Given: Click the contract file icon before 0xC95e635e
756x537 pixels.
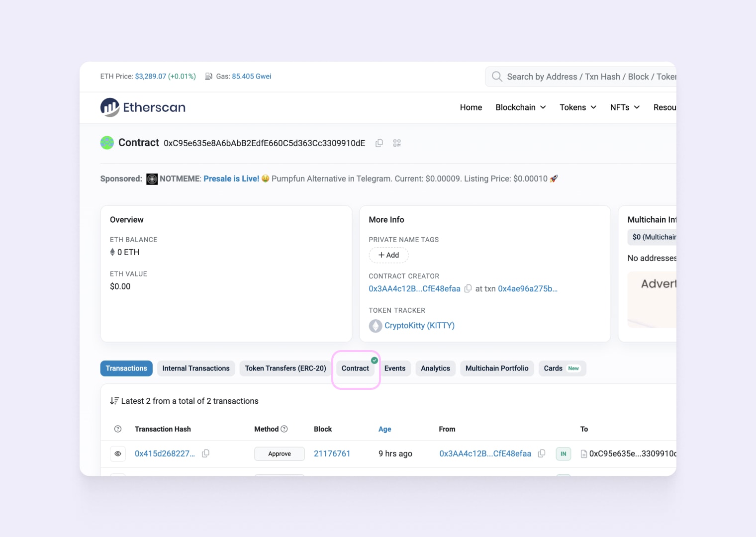Looking at the screenshot, I should pyautogui.click(x=584, y=454).
